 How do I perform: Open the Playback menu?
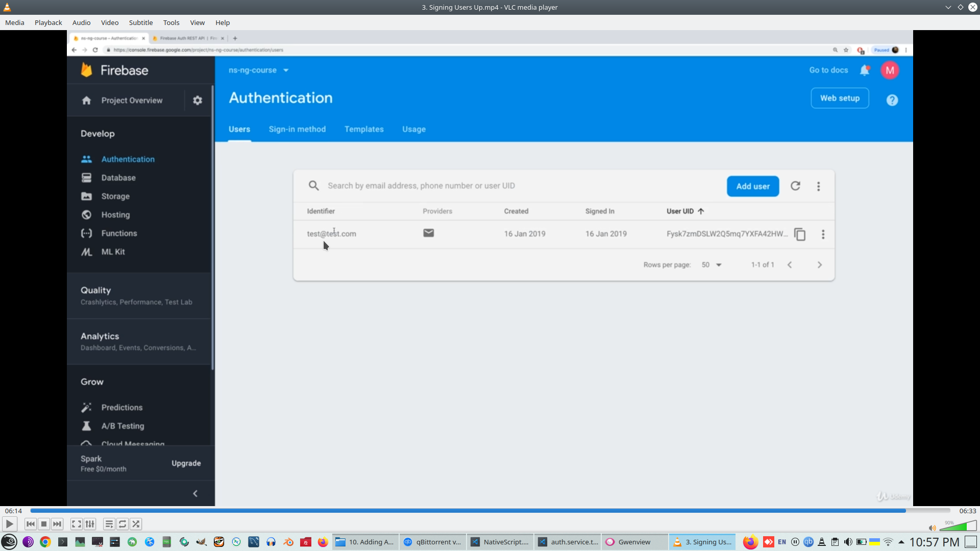48,22
